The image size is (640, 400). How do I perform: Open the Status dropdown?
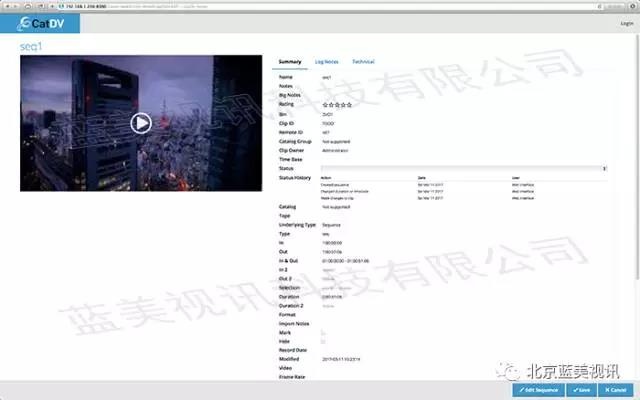[464, 168]
